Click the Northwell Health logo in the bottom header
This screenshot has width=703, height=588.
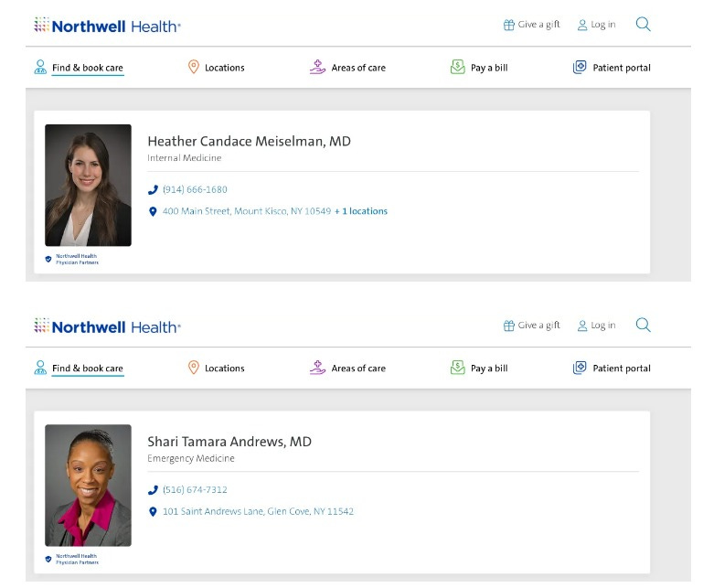click(x=107, y=326)
